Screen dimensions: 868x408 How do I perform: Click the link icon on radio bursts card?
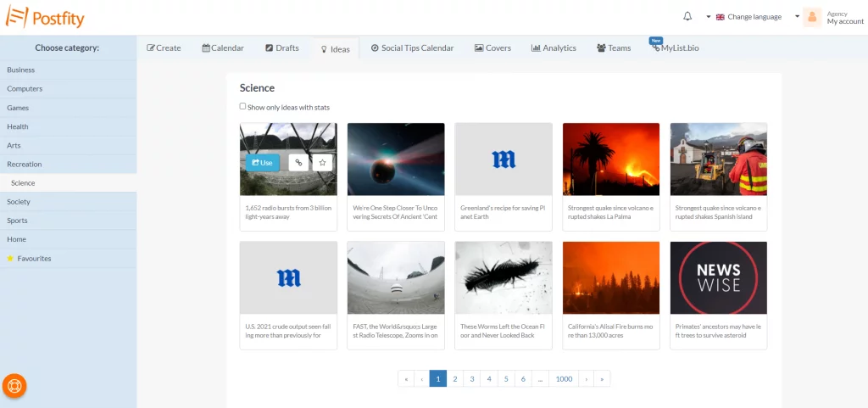[298, 162]
